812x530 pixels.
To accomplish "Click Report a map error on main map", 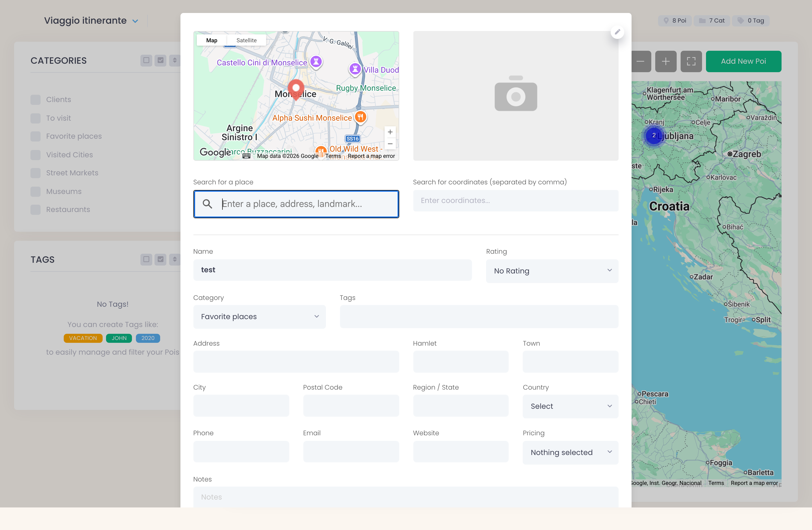I will 754,483.
